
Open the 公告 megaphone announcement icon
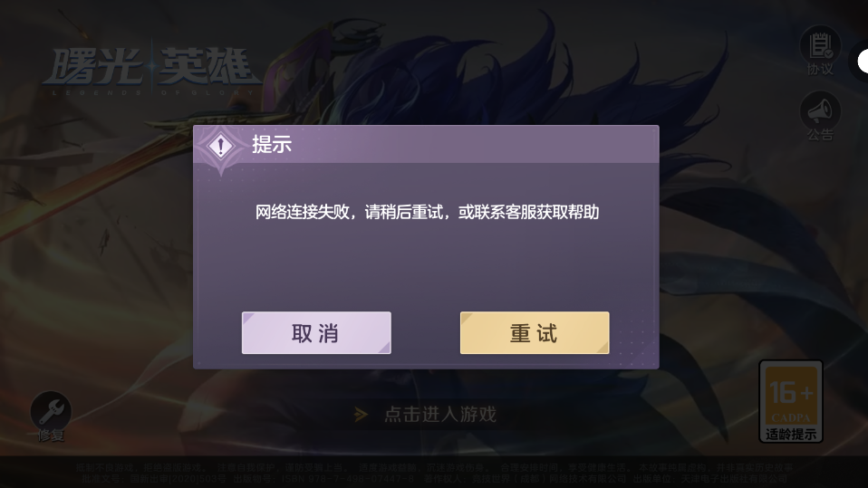click(820, 111)
